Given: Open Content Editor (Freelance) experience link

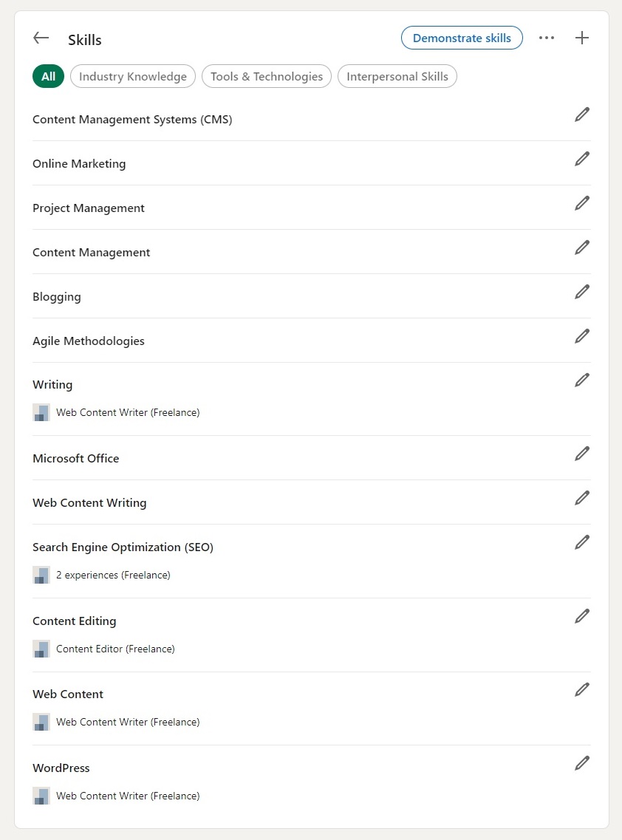Looking at the screenshot, I should coord(115,649).
